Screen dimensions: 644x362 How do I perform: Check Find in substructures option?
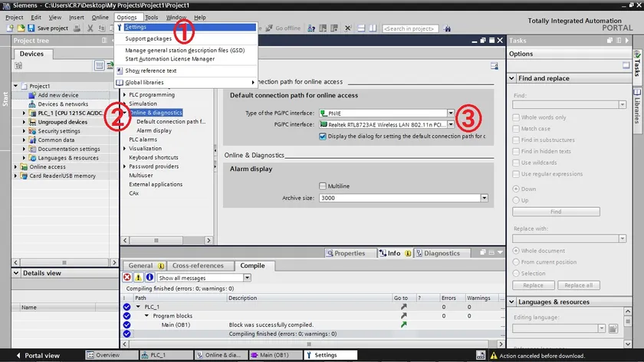516,140
